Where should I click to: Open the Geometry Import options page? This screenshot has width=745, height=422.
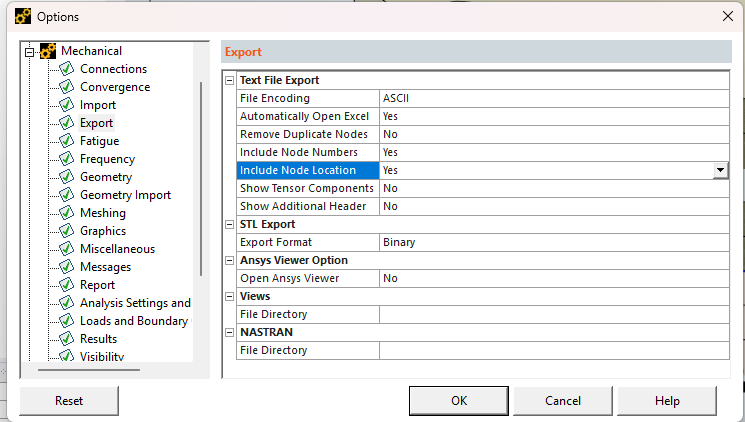(x=125, y=195)
